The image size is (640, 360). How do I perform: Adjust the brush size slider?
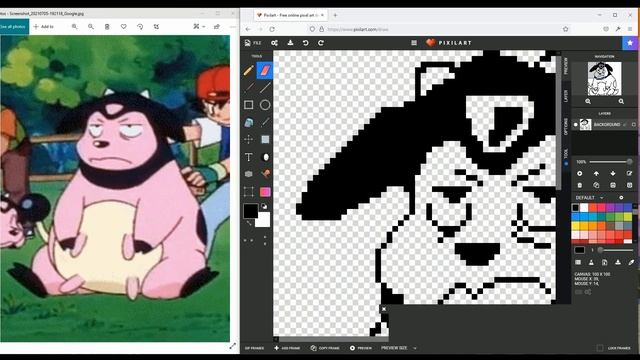pos(616,250)
